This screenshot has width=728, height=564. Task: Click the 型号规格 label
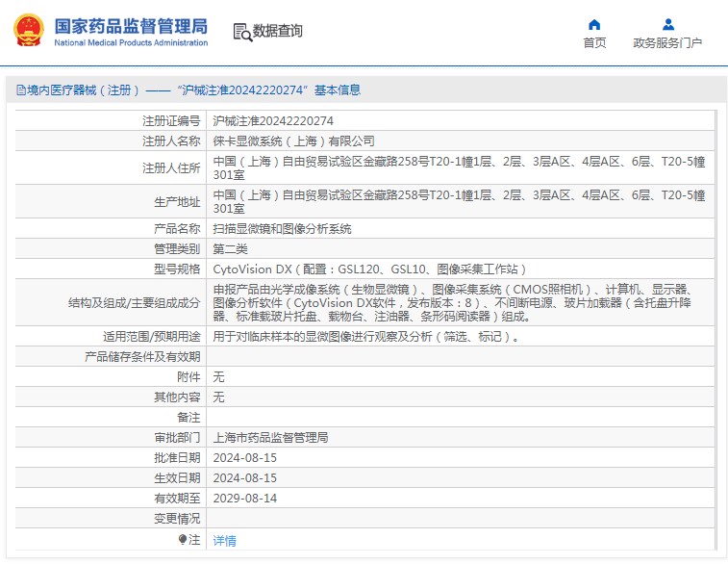(x=177, y=269)
